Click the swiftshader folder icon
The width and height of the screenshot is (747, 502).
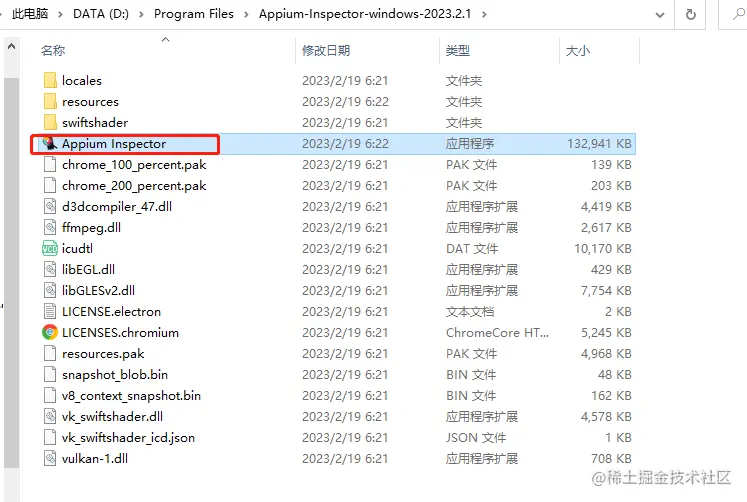(50, 122)
